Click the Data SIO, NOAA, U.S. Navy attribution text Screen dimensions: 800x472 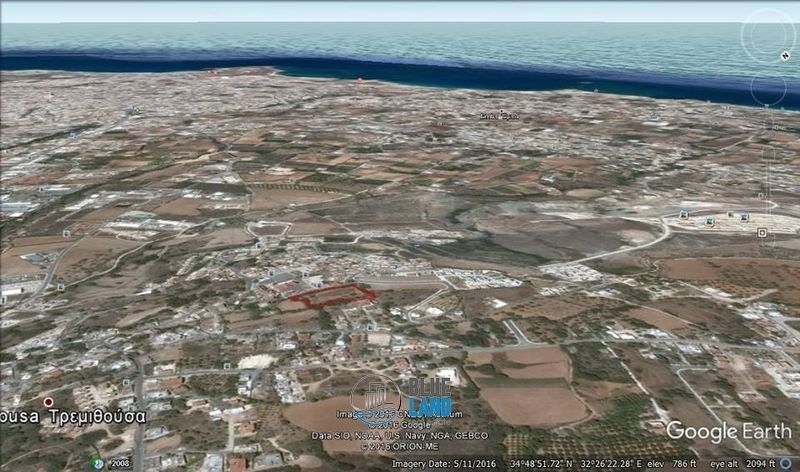[x=399, y=436]
